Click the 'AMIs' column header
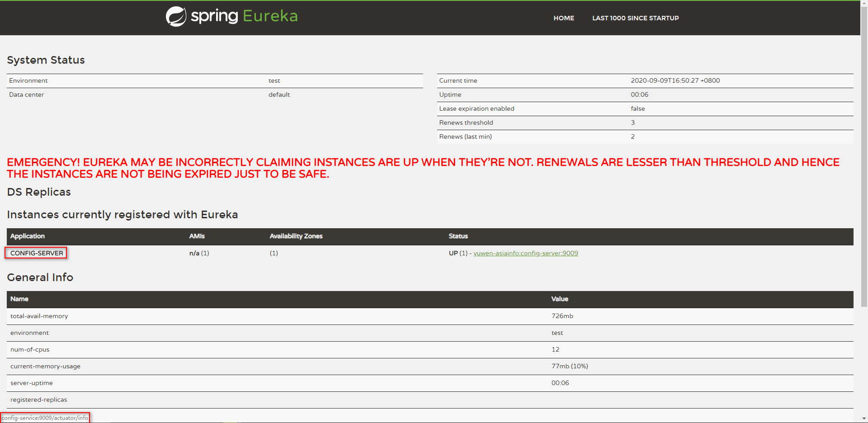 coord(197,236)
